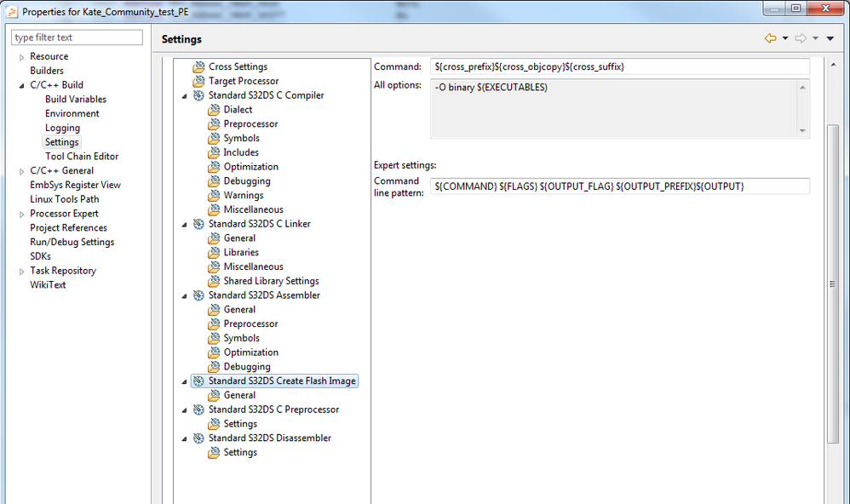Viewport: 850px width, 504px height.
Task: Open the Settings view menu triangle
Action: click(x=830, y=38)
